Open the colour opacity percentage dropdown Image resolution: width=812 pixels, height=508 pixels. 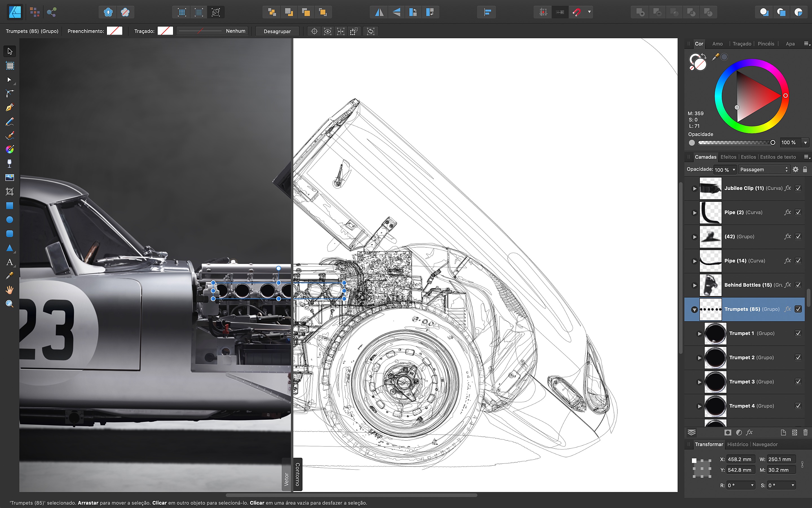pos(805,143)
